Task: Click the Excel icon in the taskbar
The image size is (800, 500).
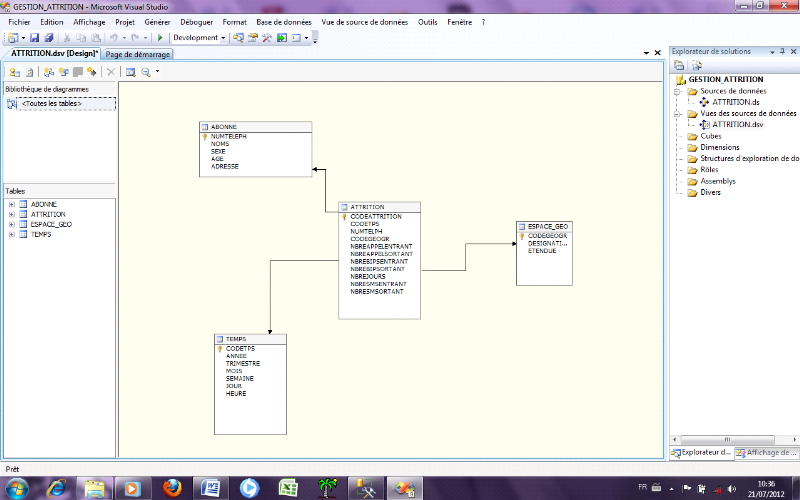Action: click(289, 488)
